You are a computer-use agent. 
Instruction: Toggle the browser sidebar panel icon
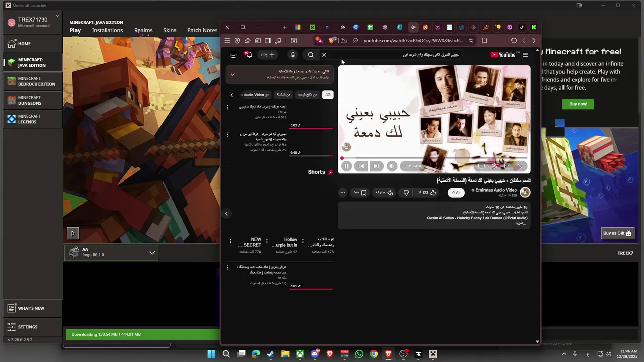268,41
